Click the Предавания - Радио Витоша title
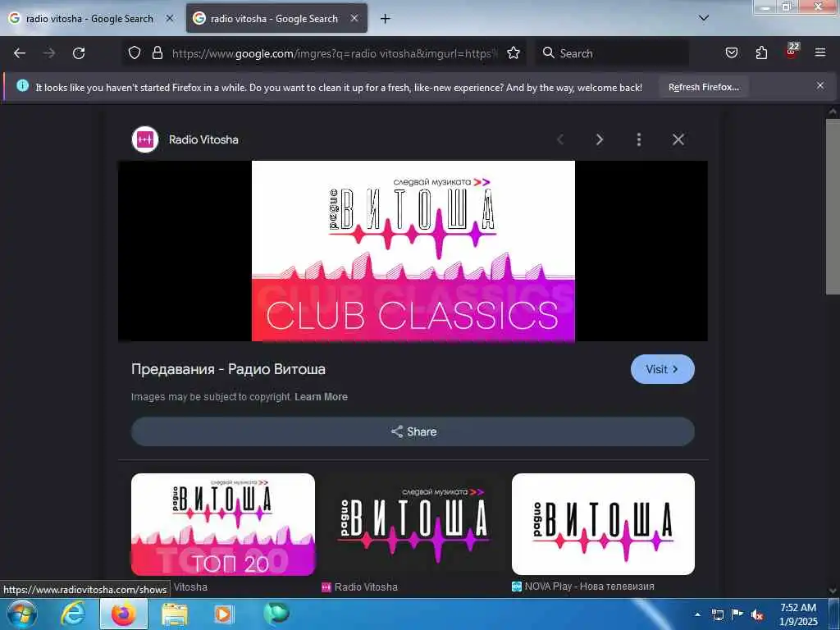 click(228, 369)
